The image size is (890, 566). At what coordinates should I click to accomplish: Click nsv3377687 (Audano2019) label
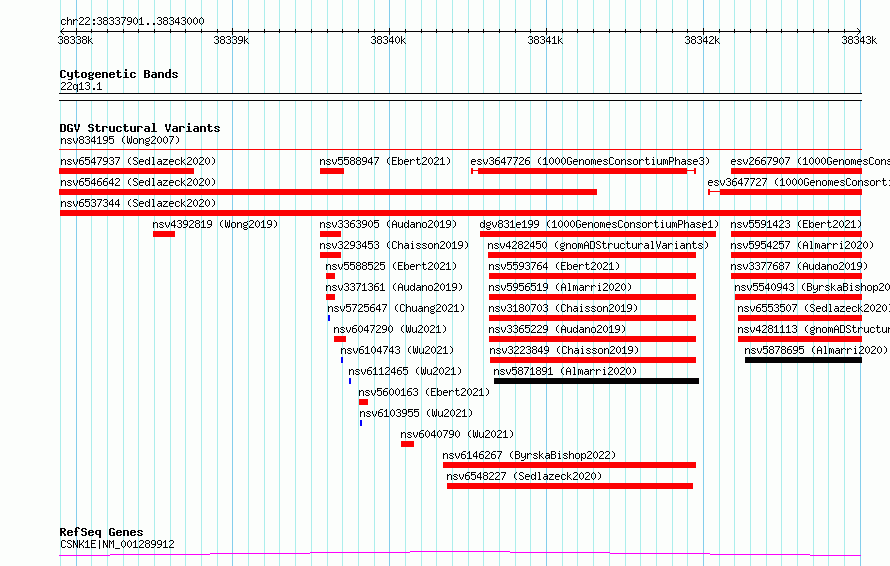(799, 266)
